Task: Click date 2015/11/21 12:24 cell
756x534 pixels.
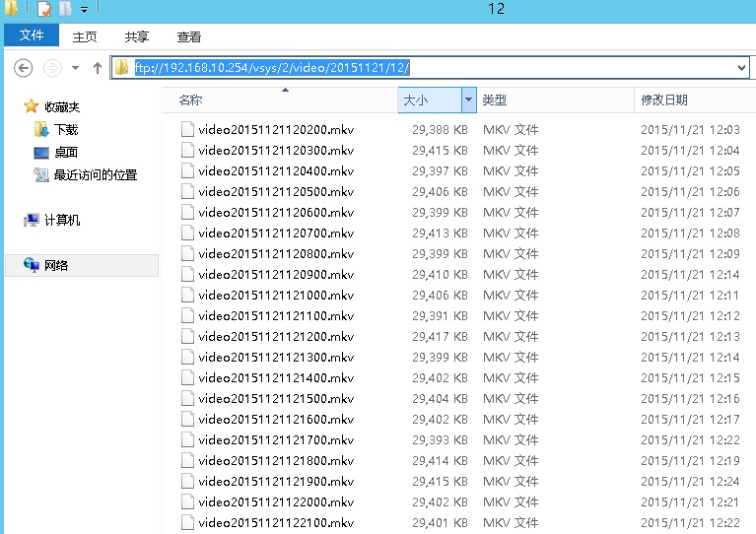Action: (690, 481)
